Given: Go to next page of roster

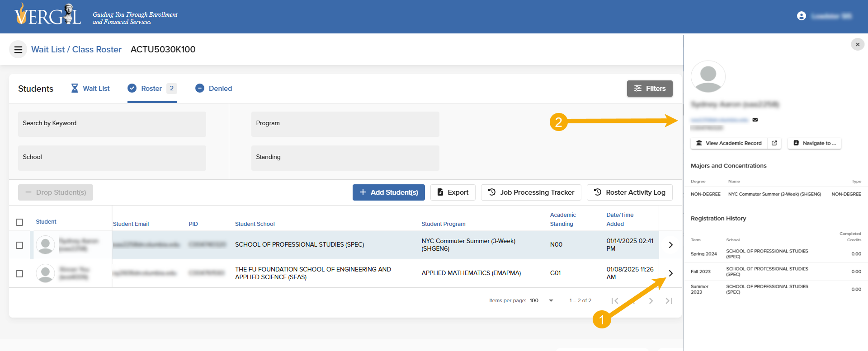Looking at the screenshot, I should 651,301.
